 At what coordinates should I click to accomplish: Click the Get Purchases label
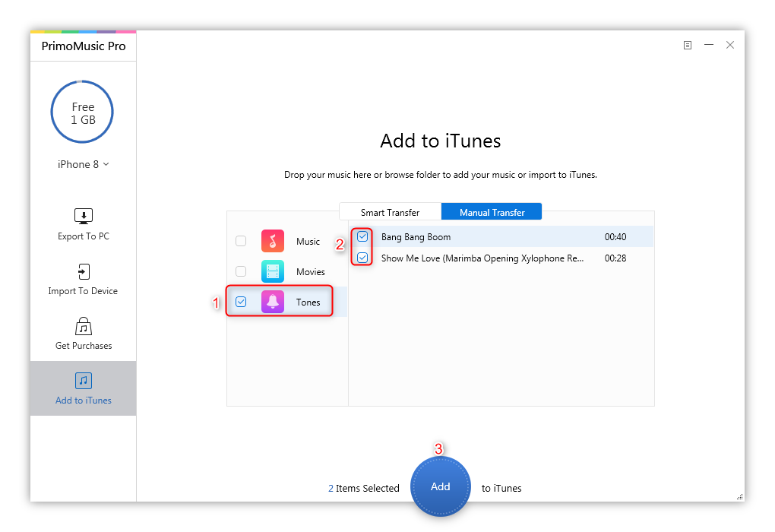(x=84, y=346)
